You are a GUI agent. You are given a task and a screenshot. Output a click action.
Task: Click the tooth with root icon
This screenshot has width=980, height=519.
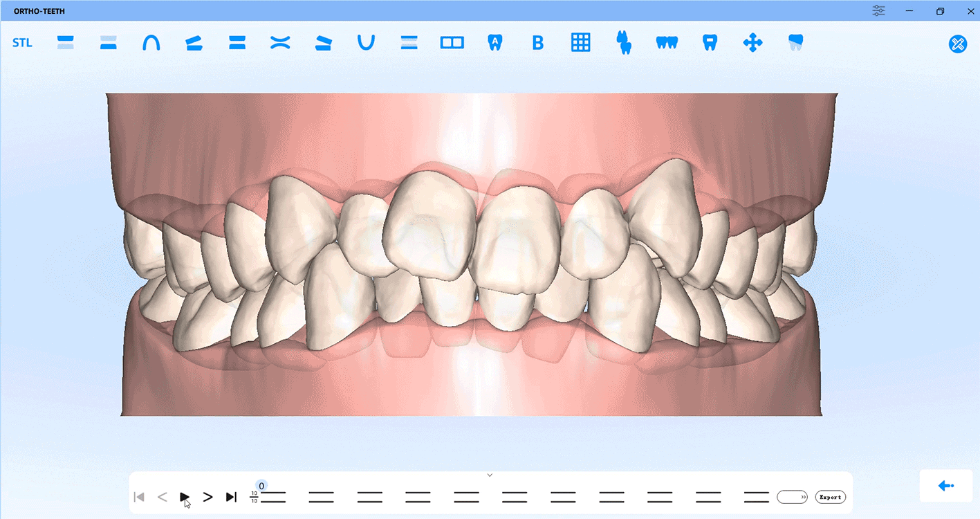[624, 43]
